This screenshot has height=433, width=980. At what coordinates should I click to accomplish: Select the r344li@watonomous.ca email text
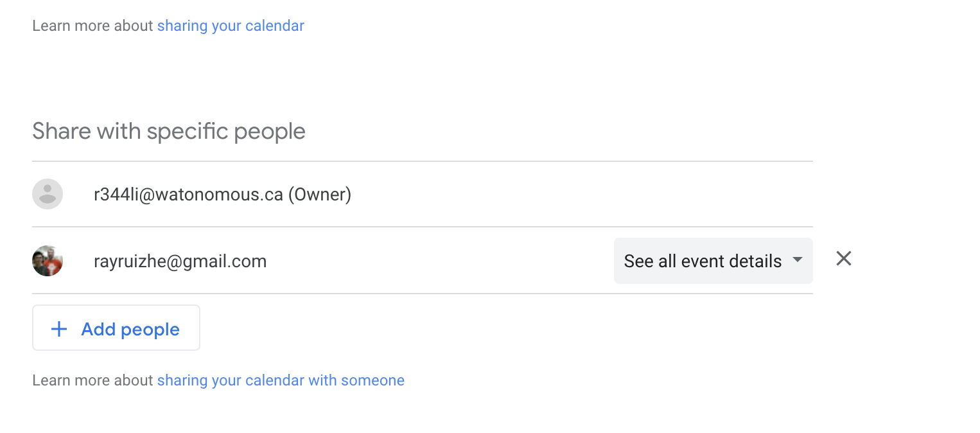tap(188, 194)
